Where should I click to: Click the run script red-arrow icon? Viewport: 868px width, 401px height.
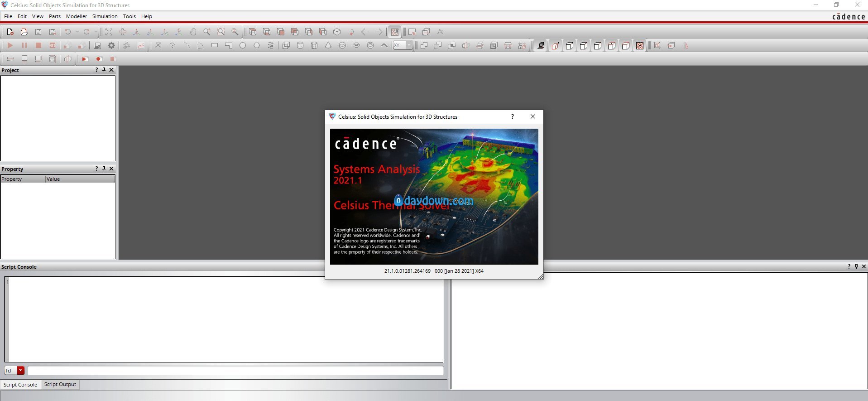(x=85, y=59)
